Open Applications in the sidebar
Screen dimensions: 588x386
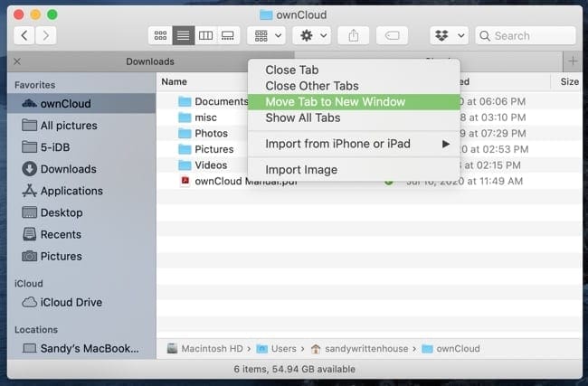81,191
